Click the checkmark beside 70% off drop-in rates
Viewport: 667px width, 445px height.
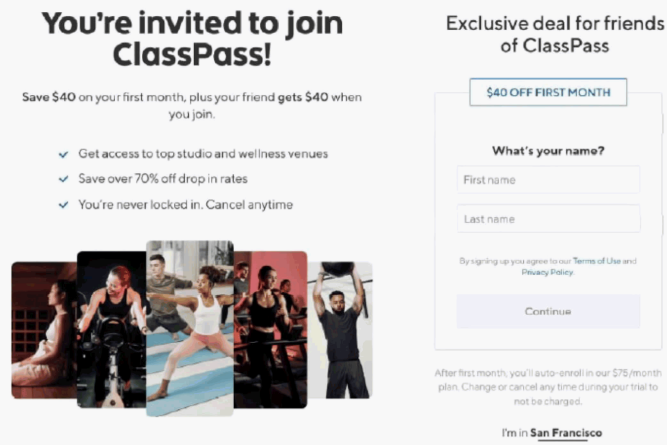(64, 179)
